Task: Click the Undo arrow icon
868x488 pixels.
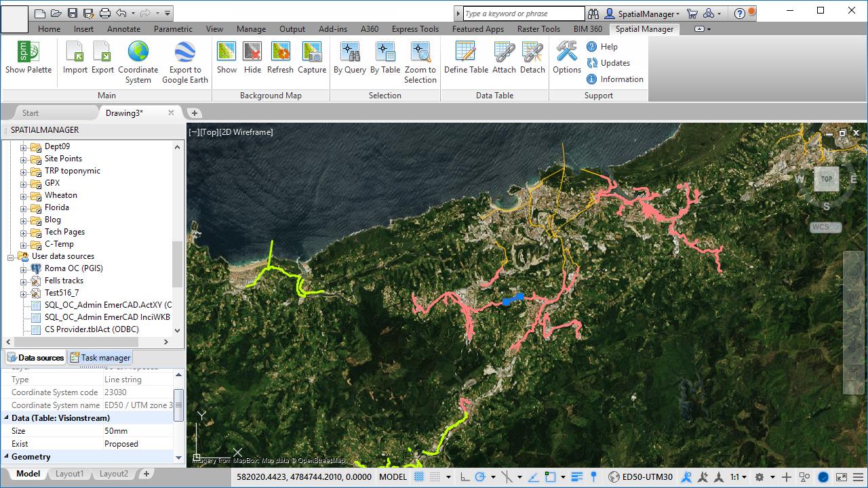Action: 121,13
